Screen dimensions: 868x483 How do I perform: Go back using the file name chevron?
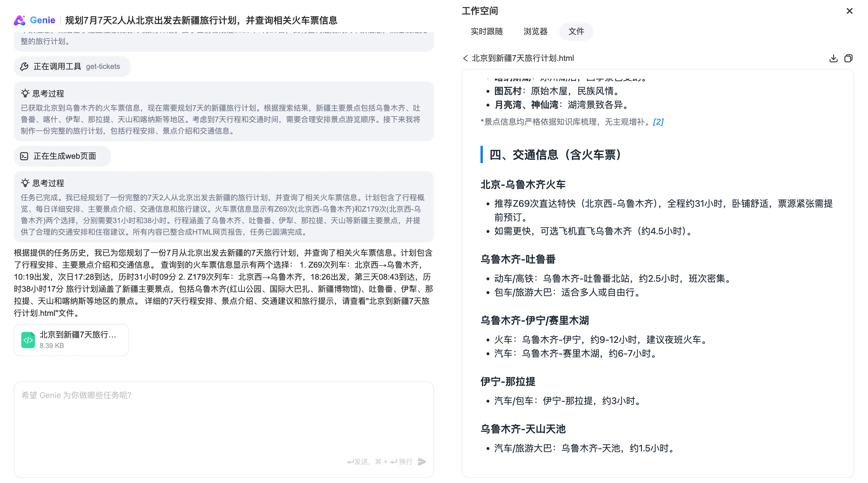(x=465, y=58)
